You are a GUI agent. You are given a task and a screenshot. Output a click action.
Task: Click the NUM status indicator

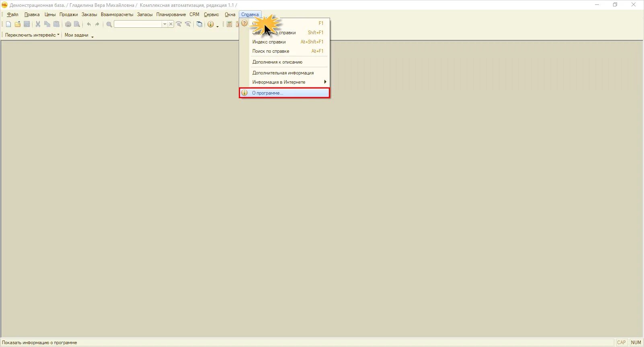click(x=636, y=343)
